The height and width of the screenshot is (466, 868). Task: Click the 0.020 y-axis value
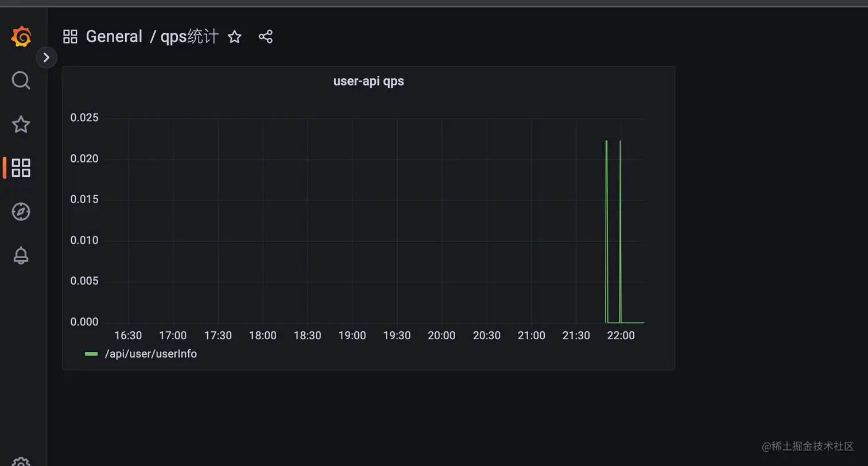tap(84, 158)
